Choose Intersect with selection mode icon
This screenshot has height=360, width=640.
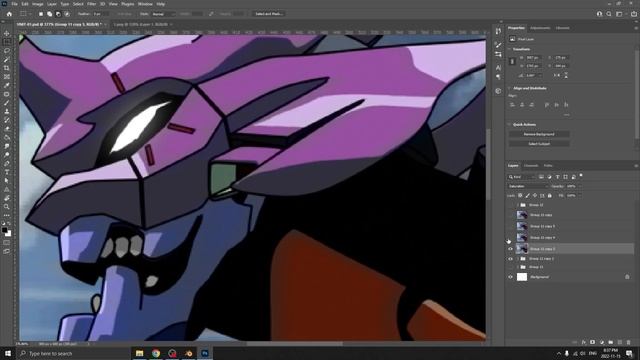(67, 14)
